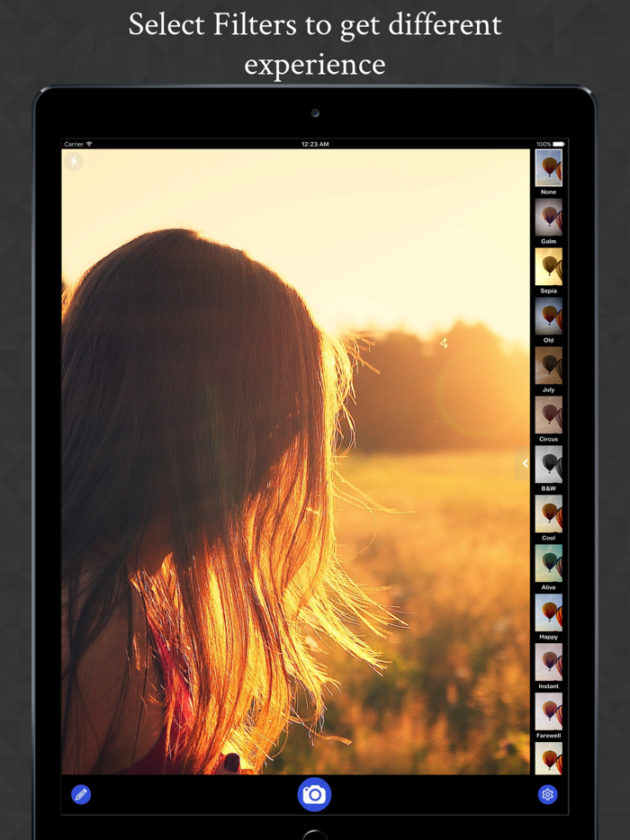Choose the Old filter thumbnail
The width and height of the screenshot is (630, 840).
[548, 316]
